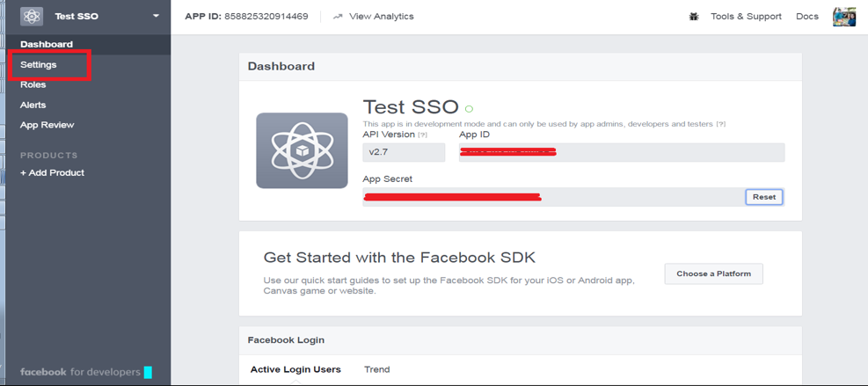Viewport: 868px width, 386px height.
Task: Open Alerts from the sidebar
Action: coord(33,105)
